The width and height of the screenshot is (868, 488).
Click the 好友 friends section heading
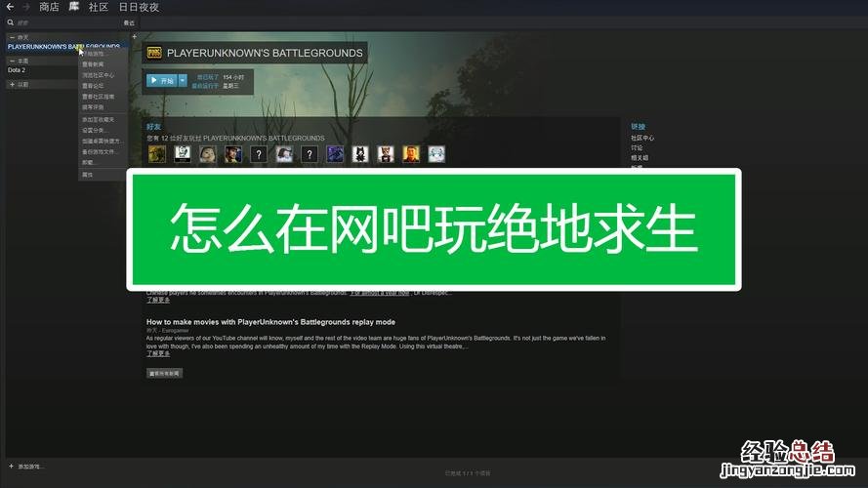pos(153,127)
